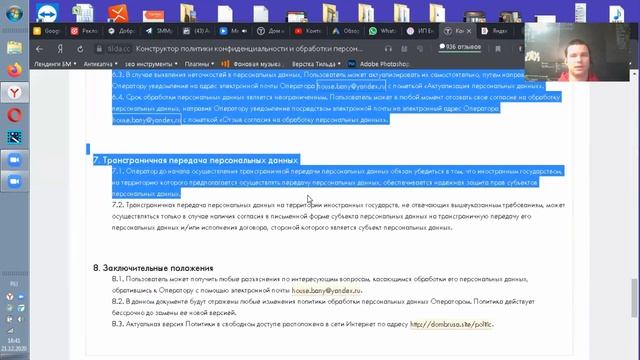The height and width of the screenshot is (360, 640).
Task: Expand the 'seo инструменты' bookmarks folder
Action: tap(151, 64)
